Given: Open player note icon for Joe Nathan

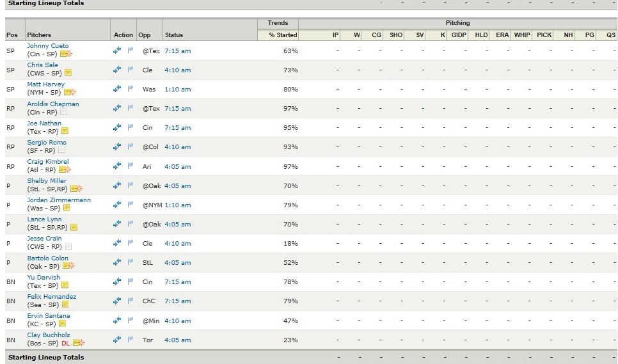Looking at the screenshot, I should pos(65,131).
